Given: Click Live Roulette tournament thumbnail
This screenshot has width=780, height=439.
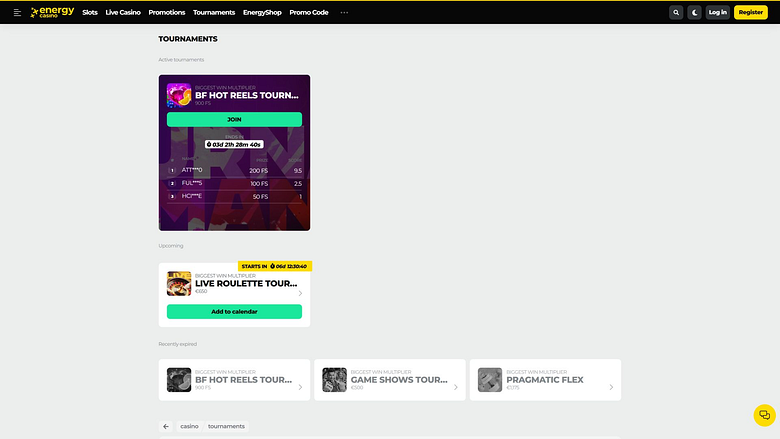Looking at the screenshot, I should 179,283.
